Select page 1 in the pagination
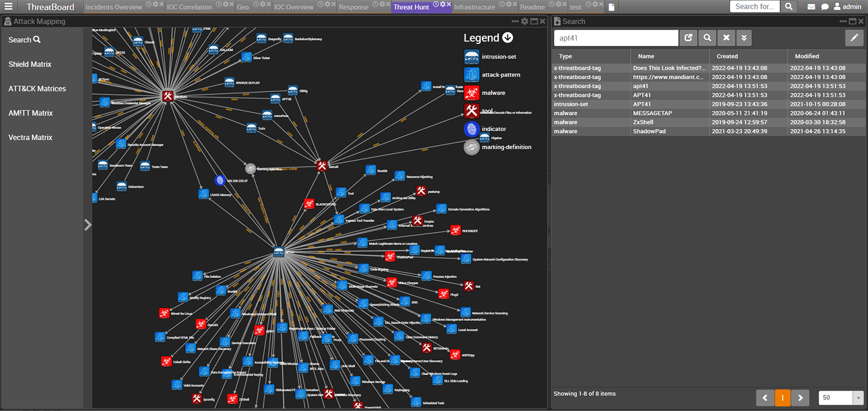 (x=782, y=398)
